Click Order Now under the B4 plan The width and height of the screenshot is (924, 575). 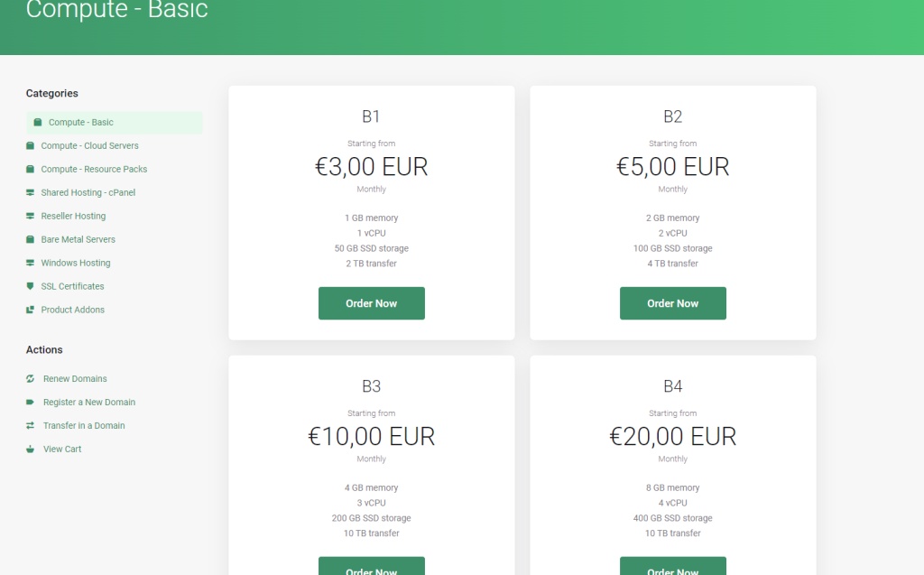point(673,566)
